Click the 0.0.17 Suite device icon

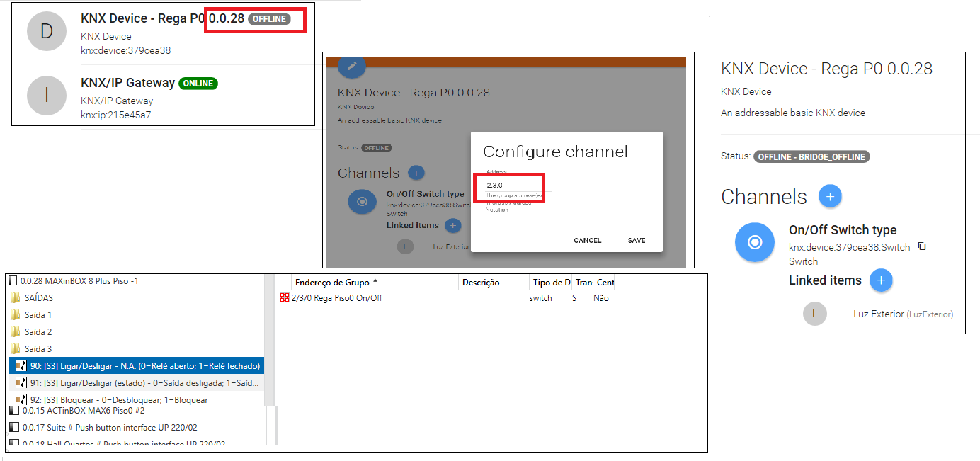[x=13, y=427]
